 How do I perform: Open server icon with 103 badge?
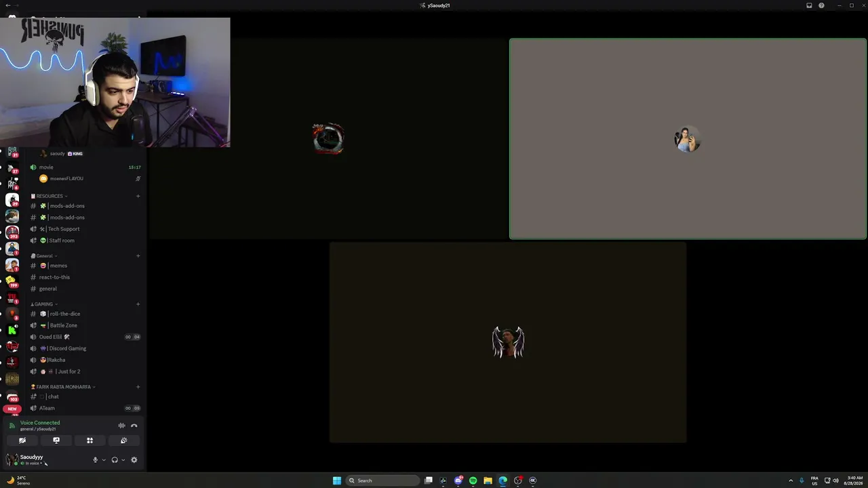[x=12, y=396]
